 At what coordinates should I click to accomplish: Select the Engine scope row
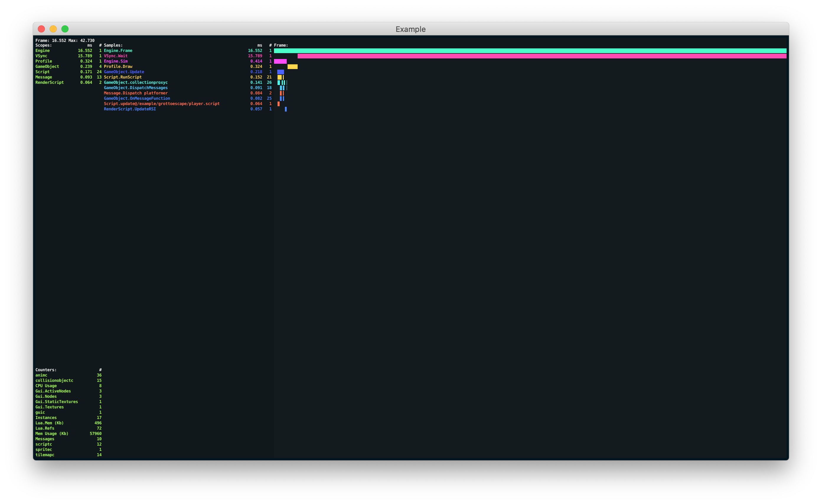42,50
